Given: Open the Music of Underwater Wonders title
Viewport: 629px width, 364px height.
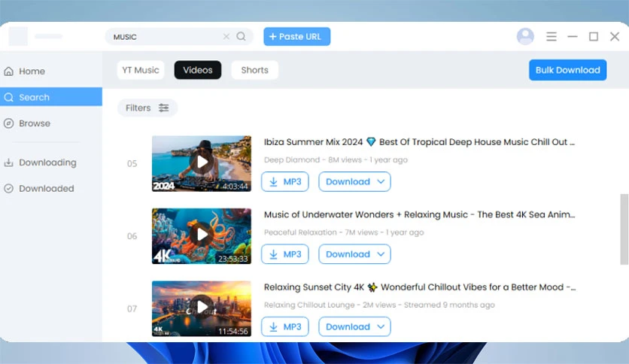Looking at the screenshot, I should [x=419, y=214].
